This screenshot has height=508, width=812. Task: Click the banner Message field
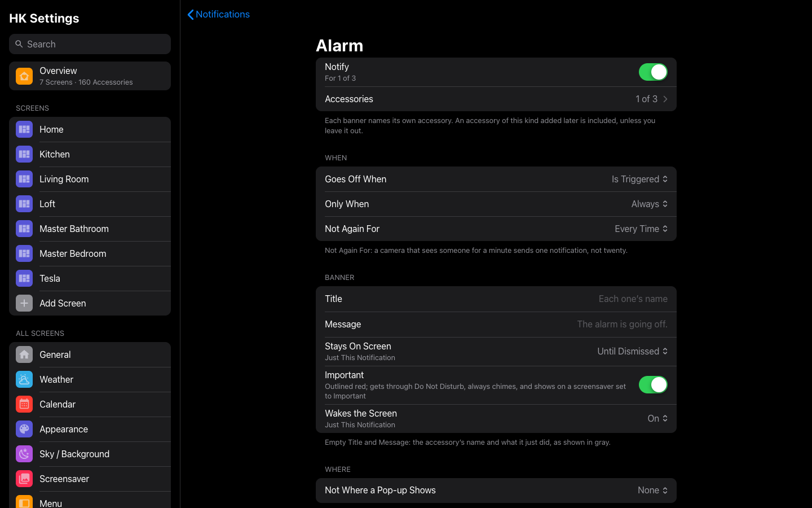(496, 325)
